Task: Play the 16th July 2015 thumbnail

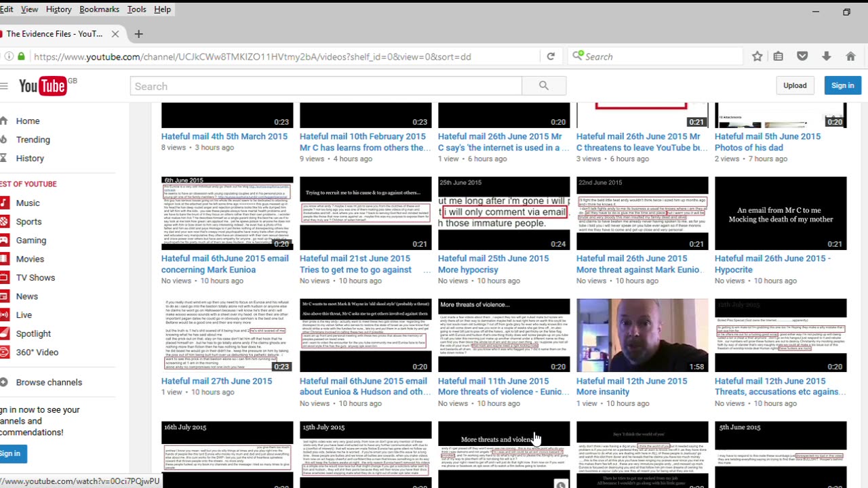Action: [227, 454]
